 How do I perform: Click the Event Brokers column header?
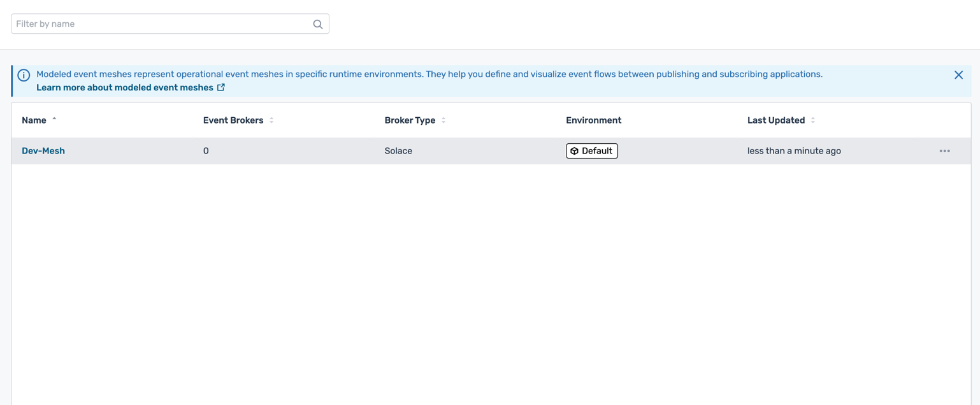[233, 120]
